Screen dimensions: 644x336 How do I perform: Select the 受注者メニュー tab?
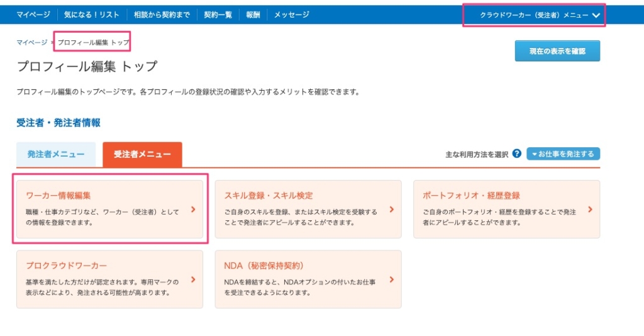coord(142,154)
